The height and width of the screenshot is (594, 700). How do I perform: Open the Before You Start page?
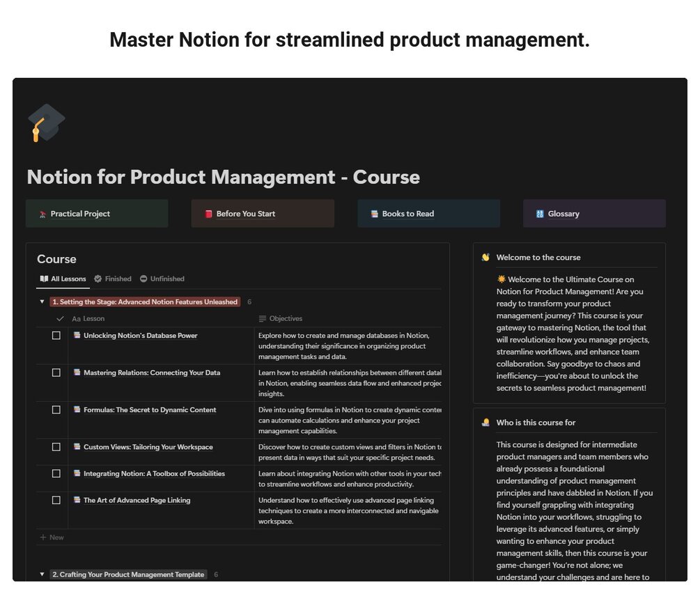263,213
